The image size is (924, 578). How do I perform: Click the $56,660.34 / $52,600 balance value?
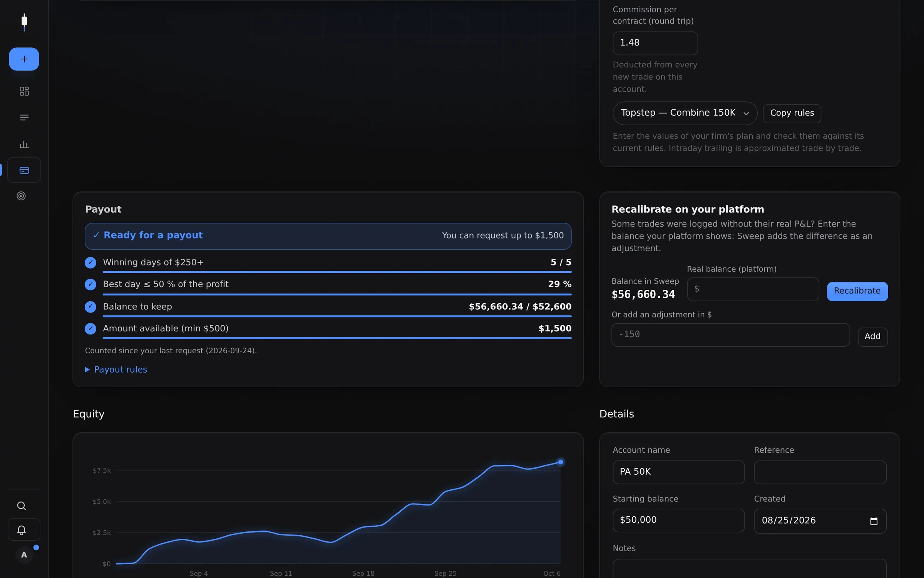520,307
